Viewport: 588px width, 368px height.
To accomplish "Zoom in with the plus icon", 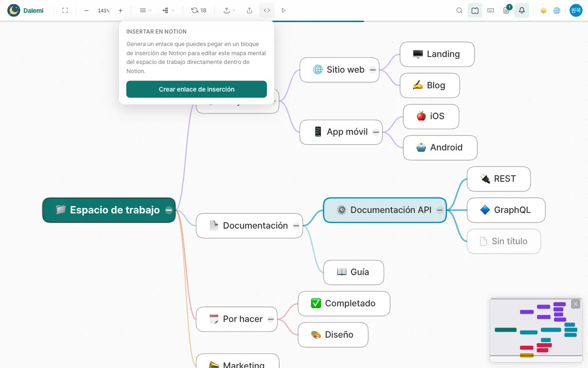I will 120,10.
